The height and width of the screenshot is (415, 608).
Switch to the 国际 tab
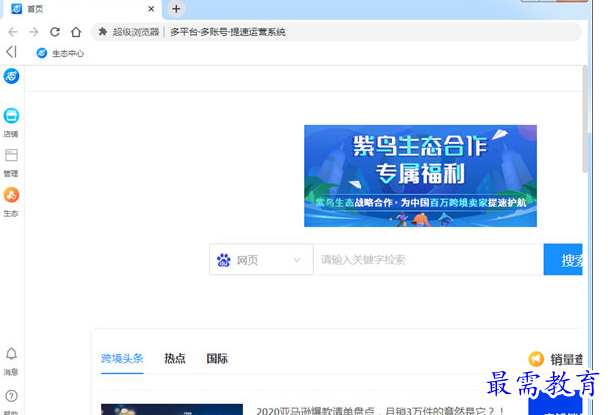tap(217, 358)
